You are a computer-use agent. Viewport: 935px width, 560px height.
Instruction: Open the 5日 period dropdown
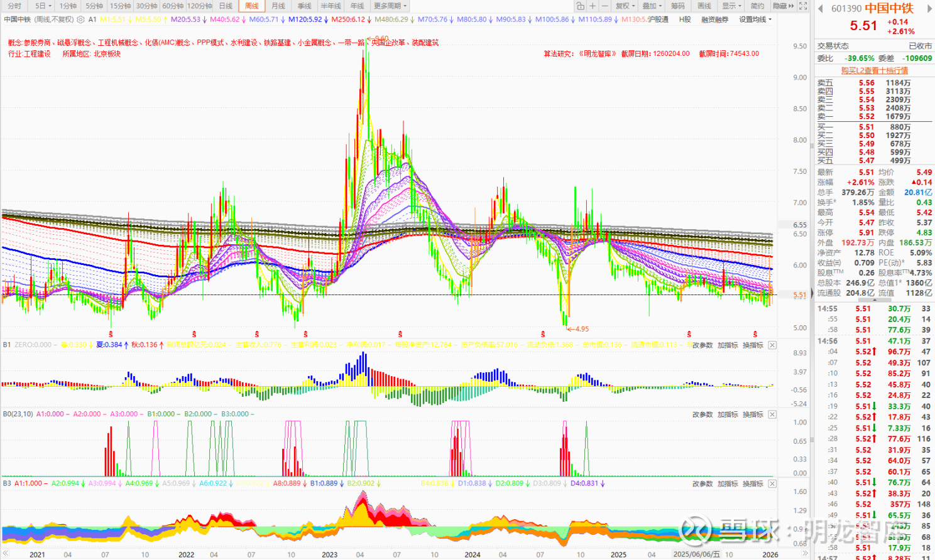click(43, 6)
